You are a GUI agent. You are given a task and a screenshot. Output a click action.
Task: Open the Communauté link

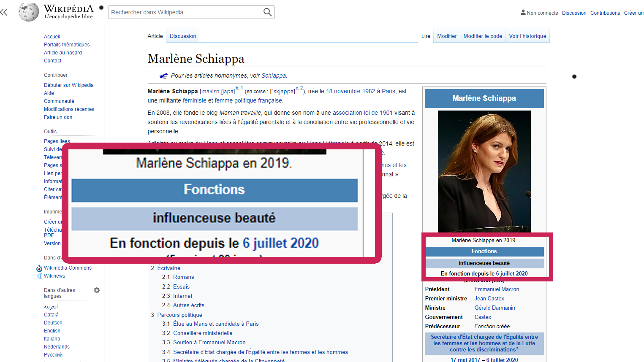[x=59, y=101]
